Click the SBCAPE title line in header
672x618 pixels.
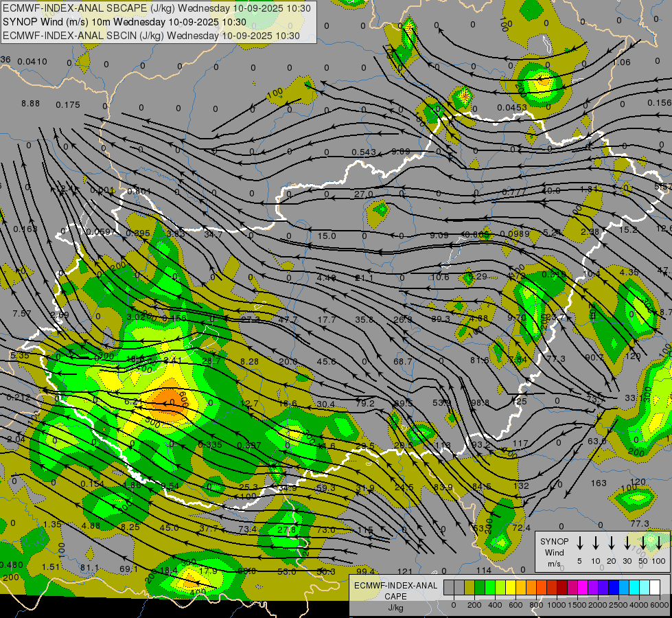[x=157, y=8]
